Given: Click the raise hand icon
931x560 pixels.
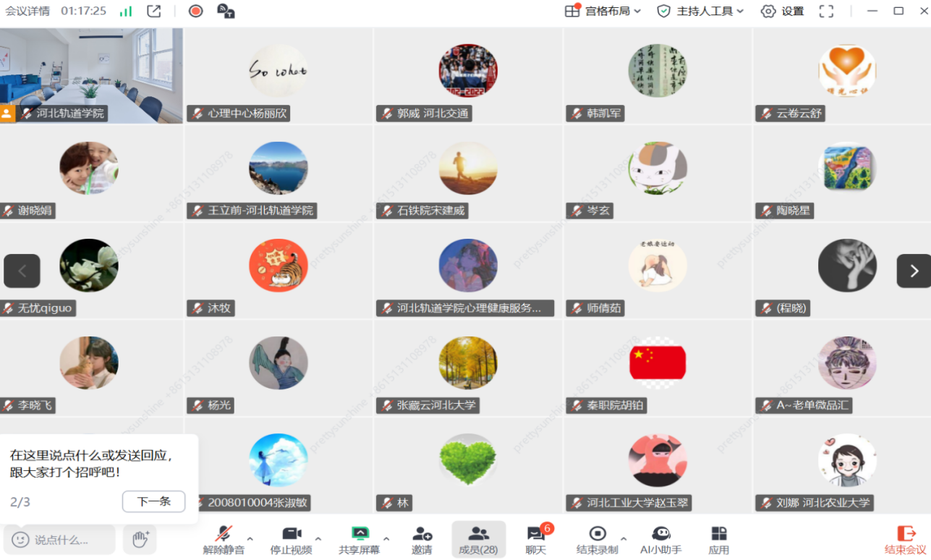Looking at the screenshot, I should tap(140, 539).
